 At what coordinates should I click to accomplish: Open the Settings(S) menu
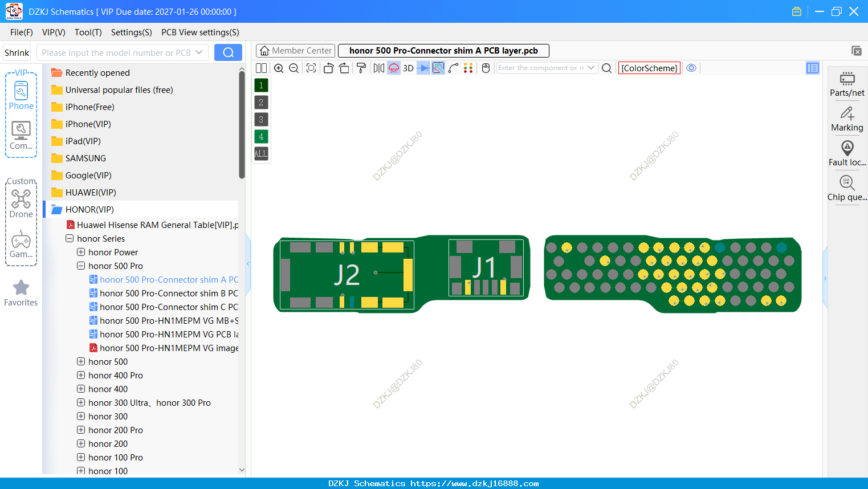point(132,32)
